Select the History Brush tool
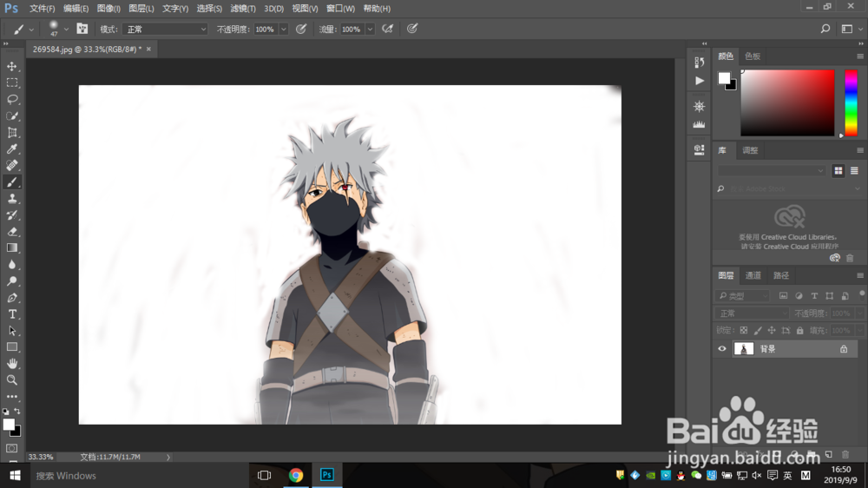868x488 pixels. (x=12, y=215)
